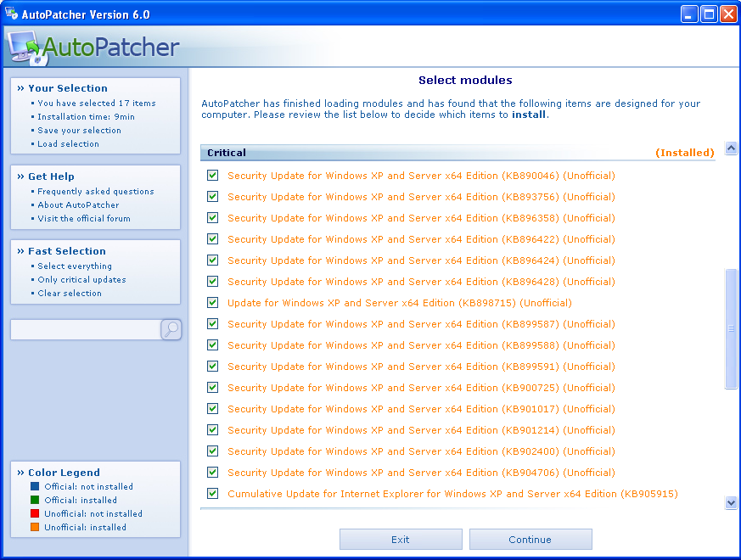Click the module list scrollbar thumb

tap(731, 329)
